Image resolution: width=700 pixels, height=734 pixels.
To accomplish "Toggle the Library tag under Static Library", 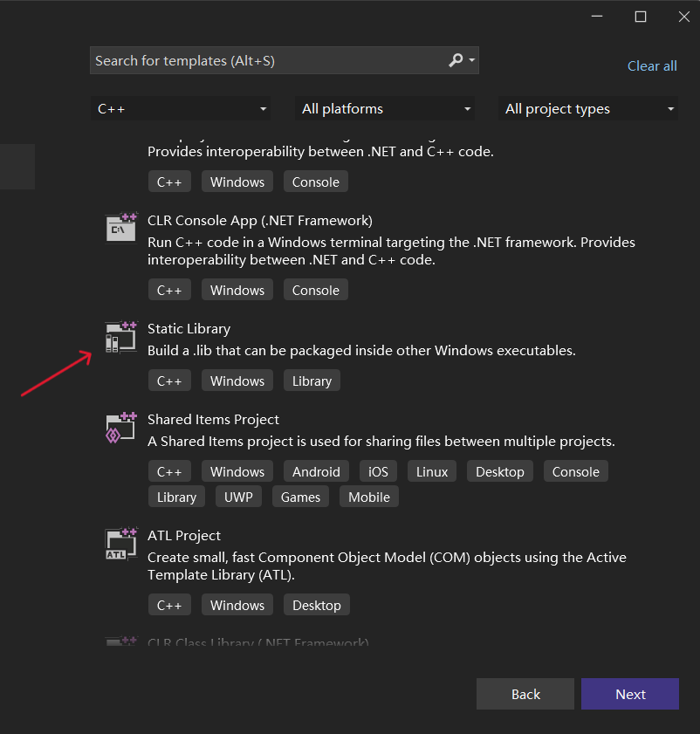I will [311, 381].
